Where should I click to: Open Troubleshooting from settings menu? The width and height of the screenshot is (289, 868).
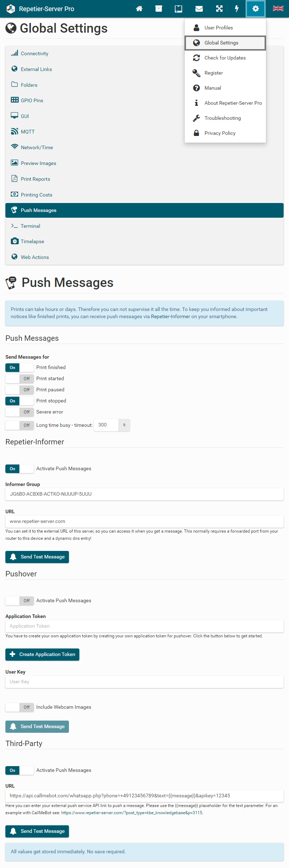[x=222, y=118]
